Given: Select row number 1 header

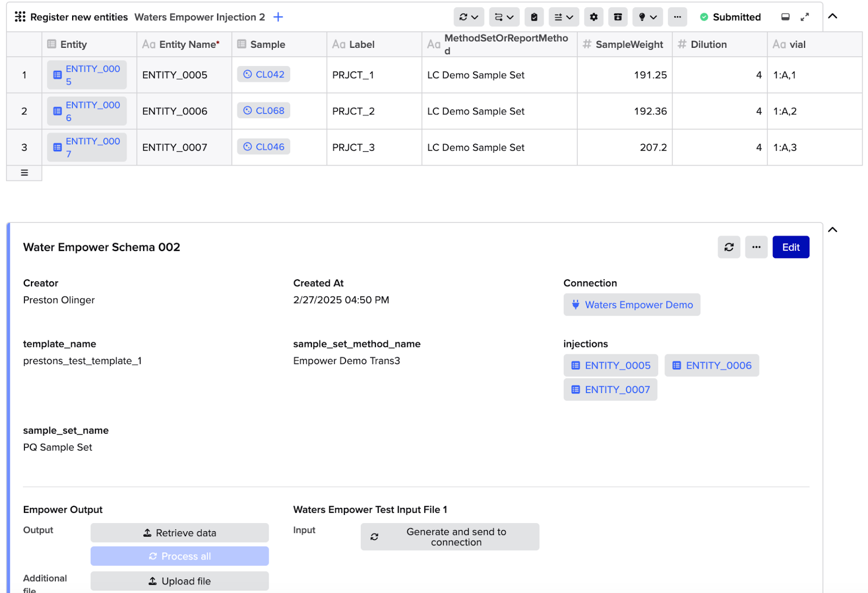Looking at the screenshot, I should [x=24, y=75].
